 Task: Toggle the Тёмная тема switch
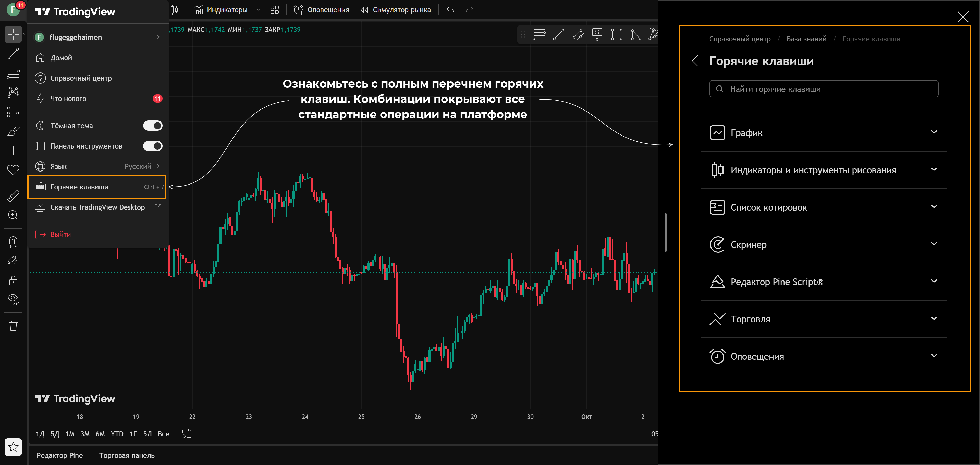(153, 126)
